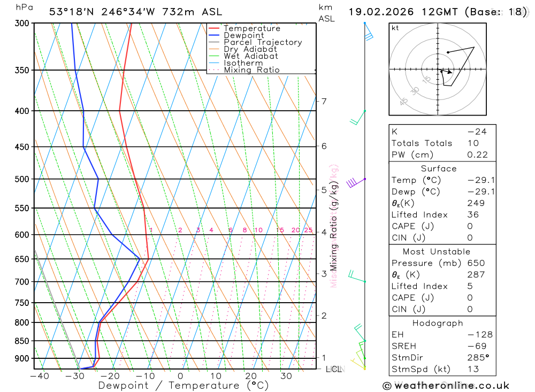Click the SREH value -69

tap(477, 347)
